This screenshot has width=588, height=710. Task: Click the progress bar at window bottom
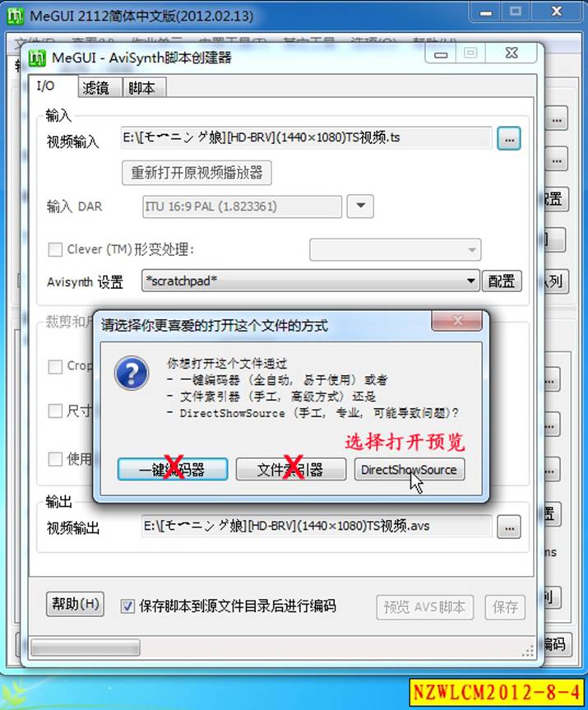[85, 648]
